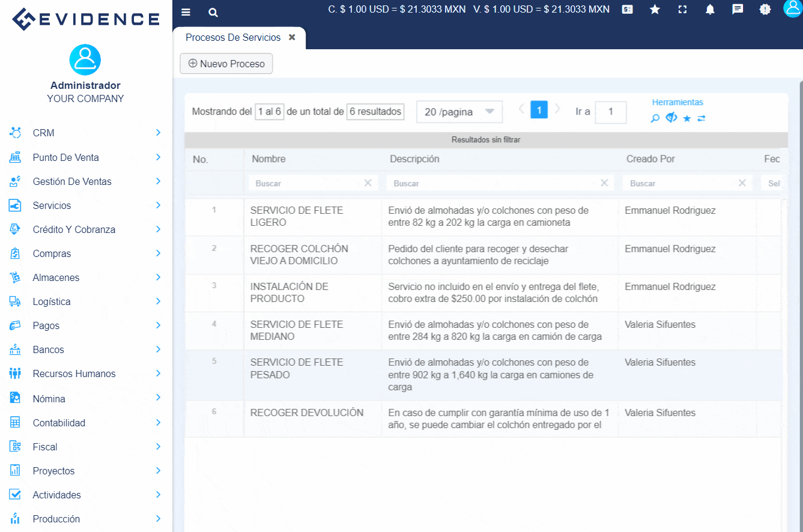
Task: Click the transfer arrows icon under Herramientas
Action: [701, 118]
